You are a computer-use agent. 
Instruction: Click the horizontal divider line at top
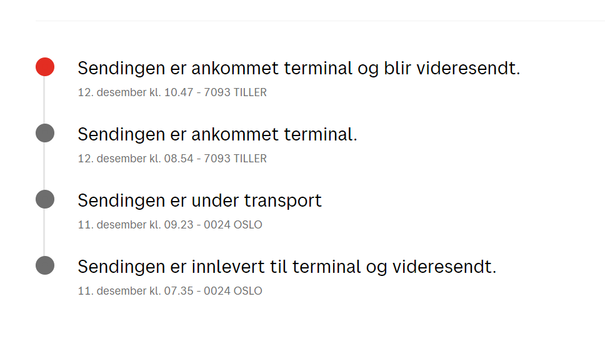(x=320, y=21)
